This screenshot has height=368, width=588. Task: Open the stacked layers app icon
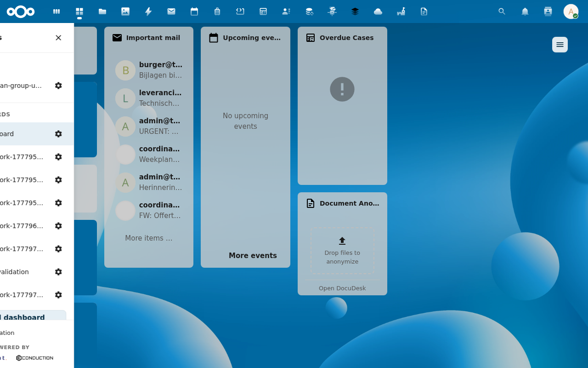355,11
